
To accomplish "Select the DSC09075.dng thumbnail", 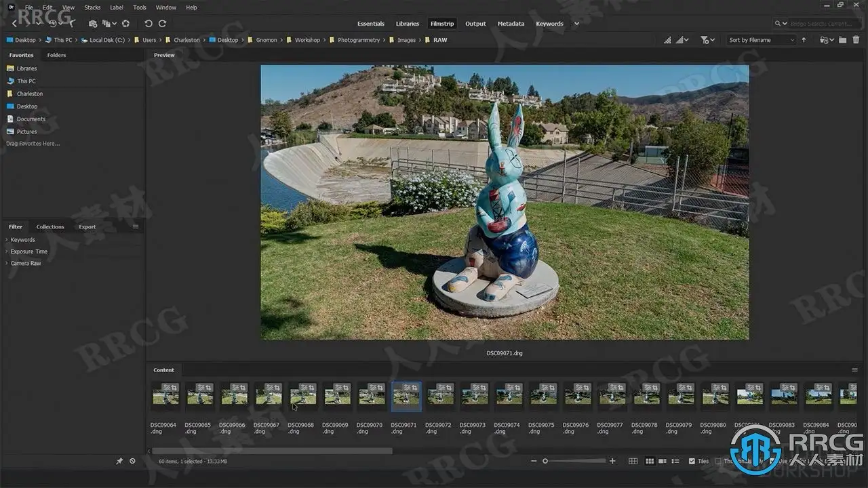I will point(543,396).
